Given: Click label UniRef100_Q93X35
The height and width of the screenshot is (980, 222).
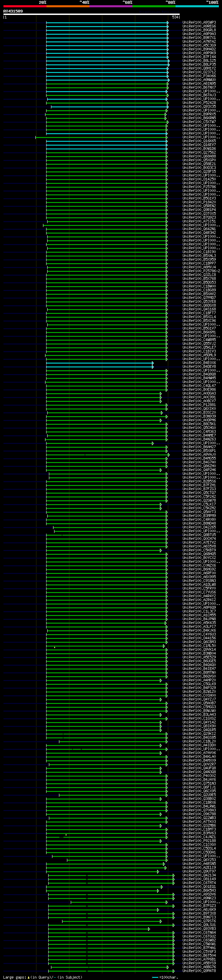Looking at the screenshot, I should tap(199, 106).
